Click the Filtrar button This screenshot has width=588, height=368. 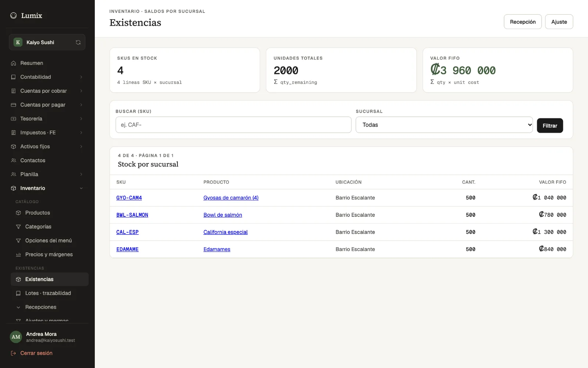550,125
